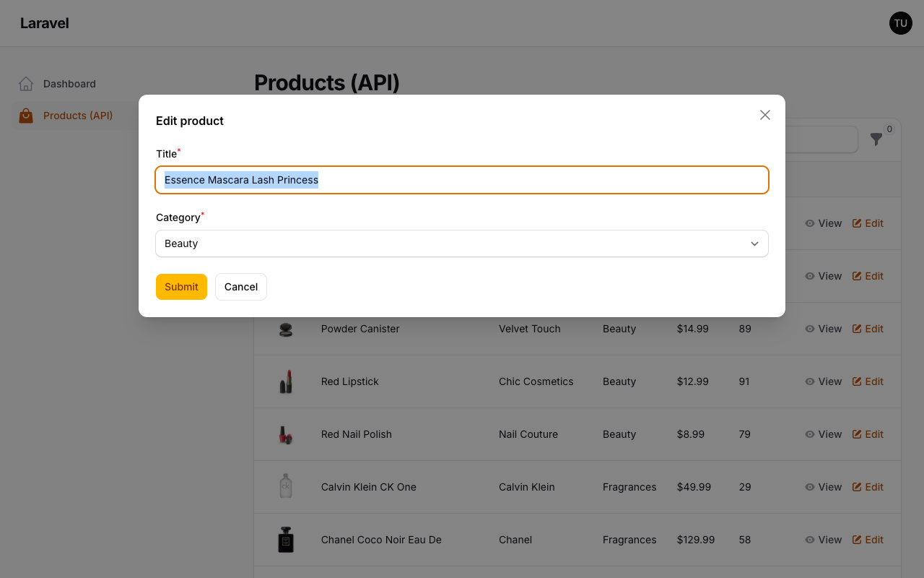Click the Red Nail Polish thumbnail
Viewport: 924px width, 578px height.
tap(286, 434)
